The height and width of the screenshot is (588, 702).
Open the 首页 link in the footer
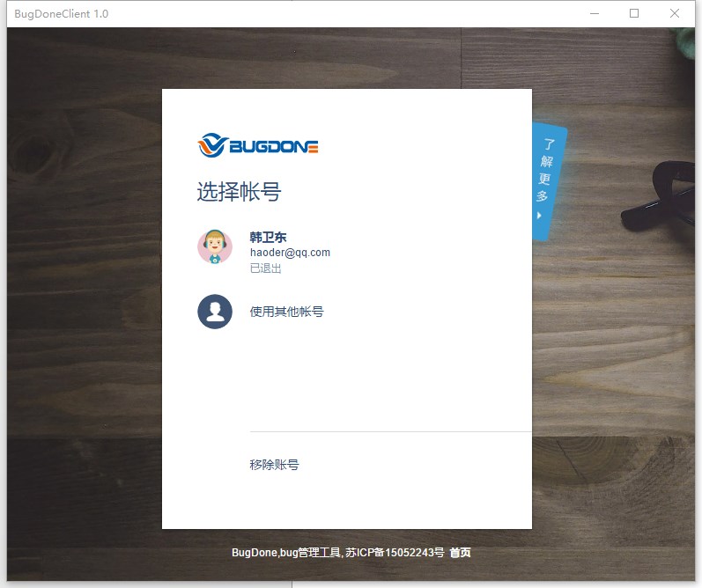(x=460, y=553)
